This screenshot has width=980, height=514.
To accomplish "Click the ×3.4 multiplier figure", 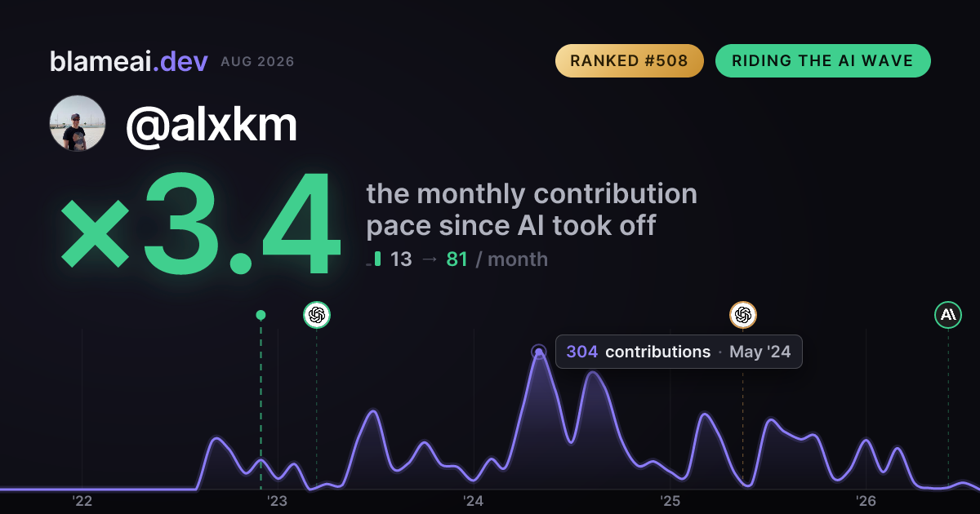I will 200,224.
